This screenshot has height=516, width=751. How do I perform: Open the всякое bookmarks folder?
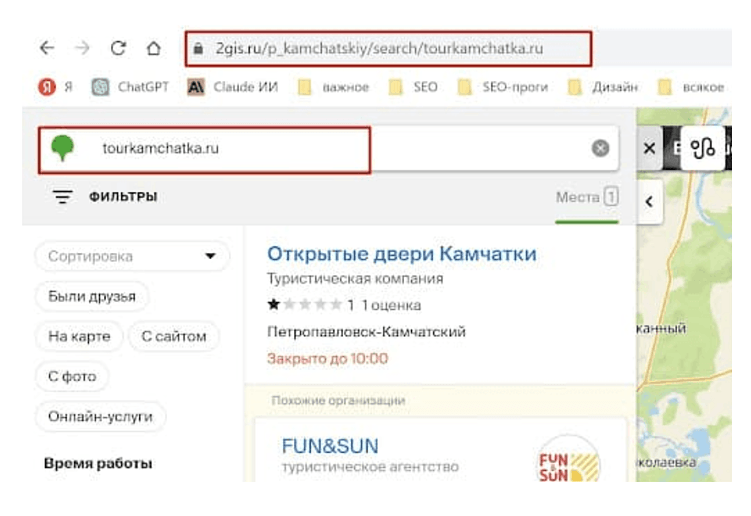tap(691, 87)
